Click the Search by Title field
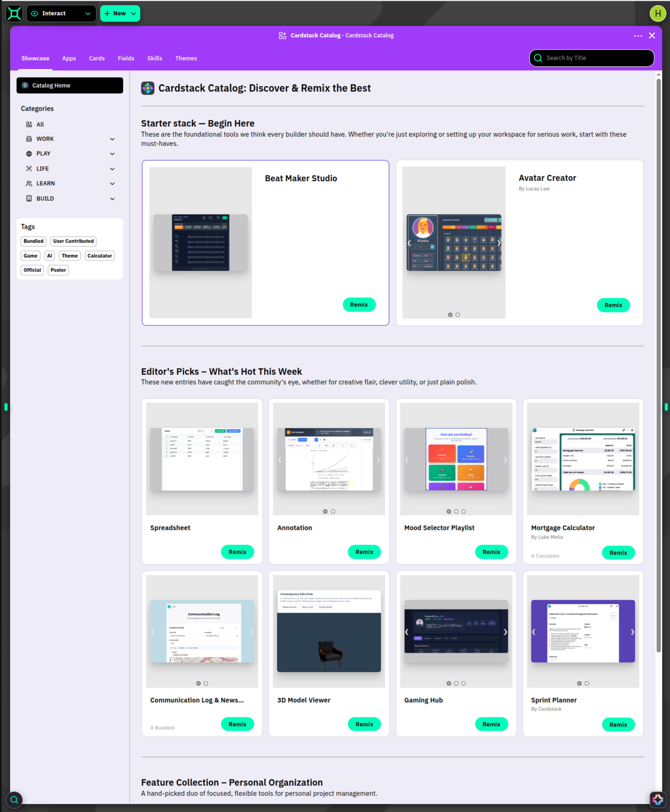This screenshot has height=812, width=670. click(x=591, y=58)
